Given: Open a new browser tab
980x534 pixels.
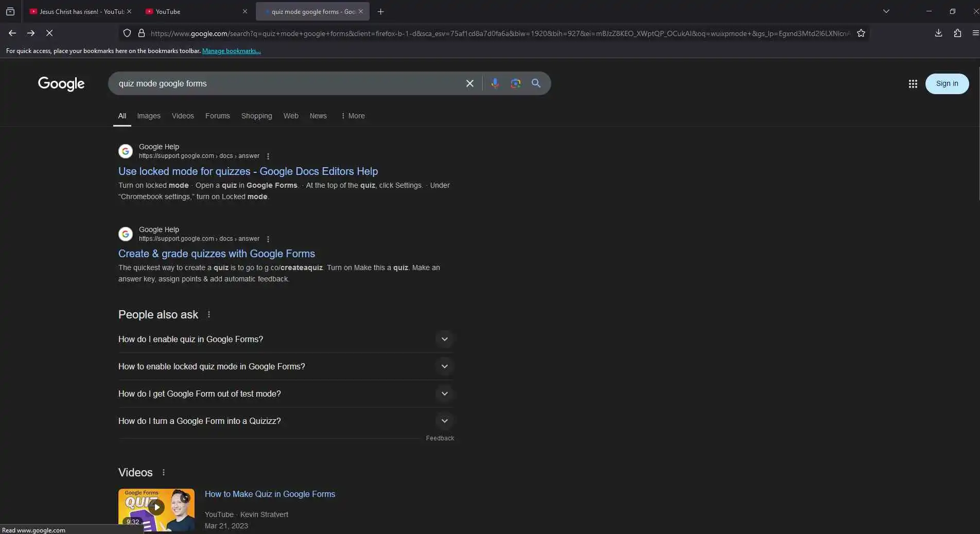Looking at the screenshot, I should point(381,11).
